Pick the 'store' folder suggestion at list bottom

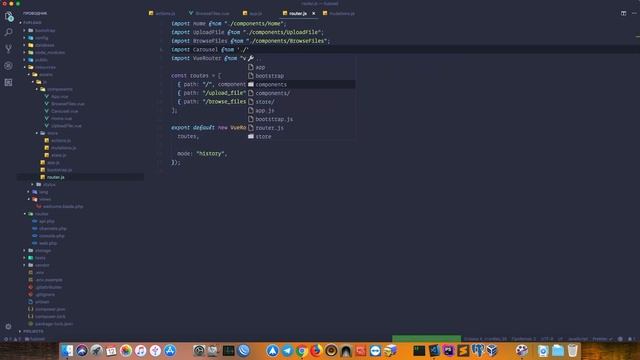301,137
